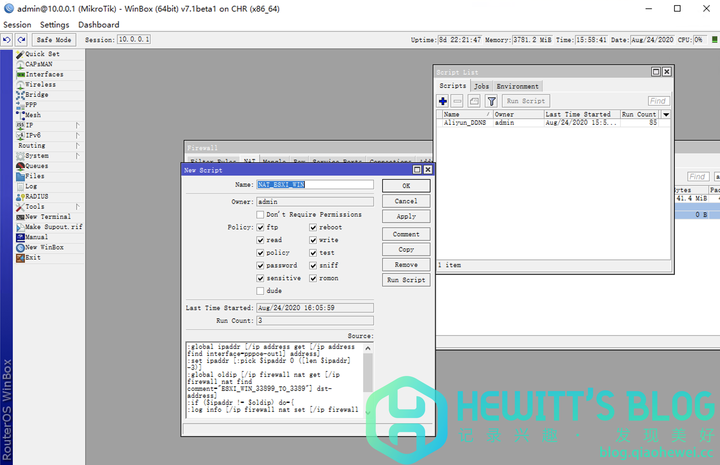This screenshot has width=720, height=465.
Task: Click the Remove button
Action: pos(406,264)
